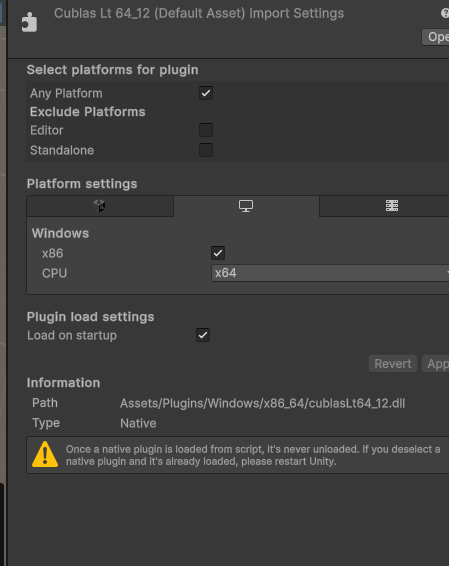This screenshot has height=566, width=449.
Task: Click the 'Path' field label
Action: click(x=45, y=403)
